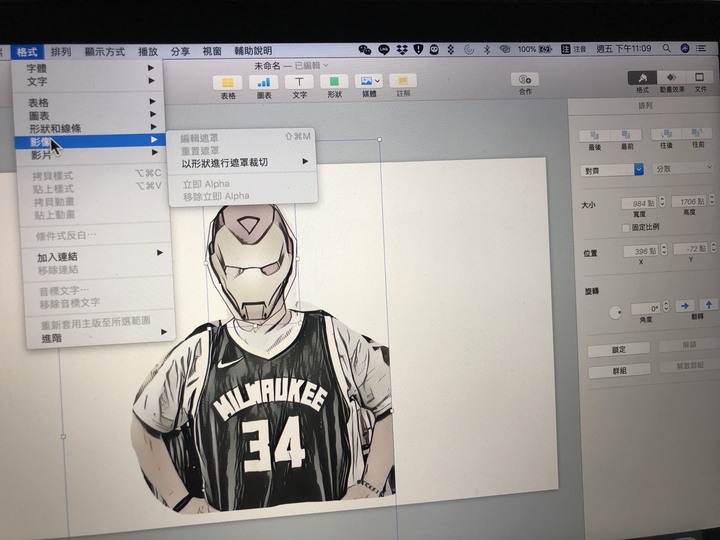This screenshot has width=720, height=540.
Task: Click the 註解 comment toolbar icon
Action: (x=403, y=81)
